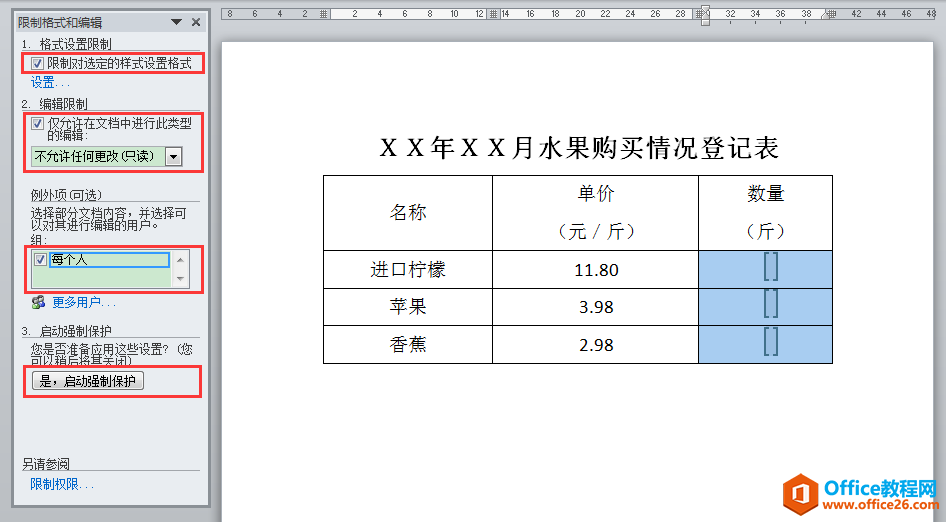Click the 3.98 price cell

[595, 307]
